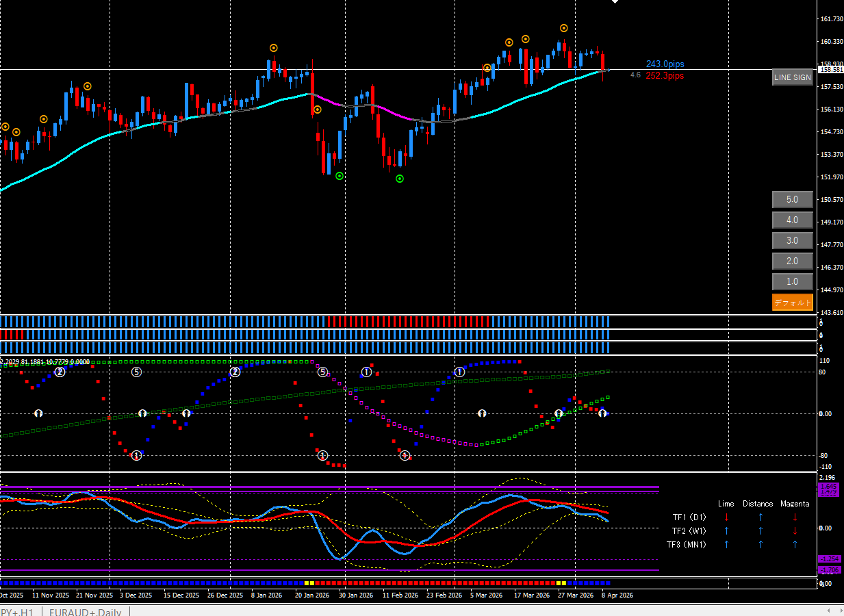Click the green circle signal below the 11 Feb low
This screenshot has width=844, height=616.
400,179
